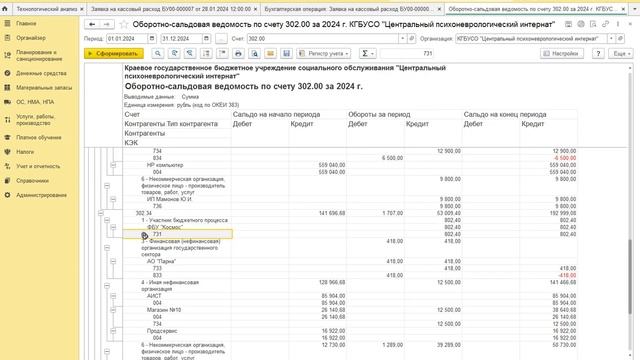Select the highlighted 731 row cell
Image resolution: width=640 pixels, height=360 pixels.
pos(178,234)
